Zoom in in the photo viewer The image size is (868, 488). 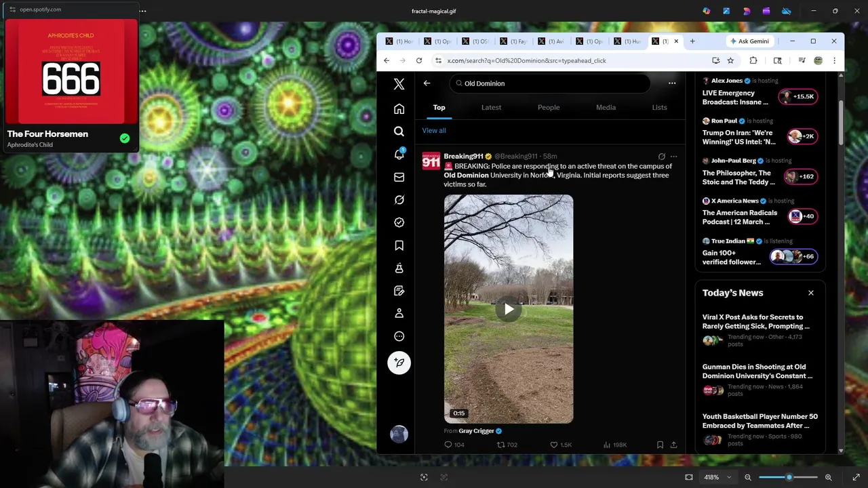pos(828,477)
